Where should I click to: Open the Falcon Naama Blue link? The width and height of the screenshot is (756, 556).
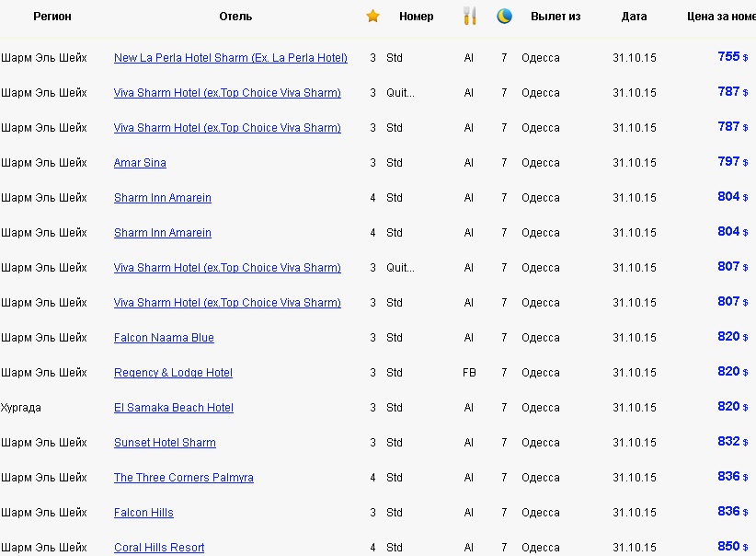pyautogui.click(x=164, y=338)
